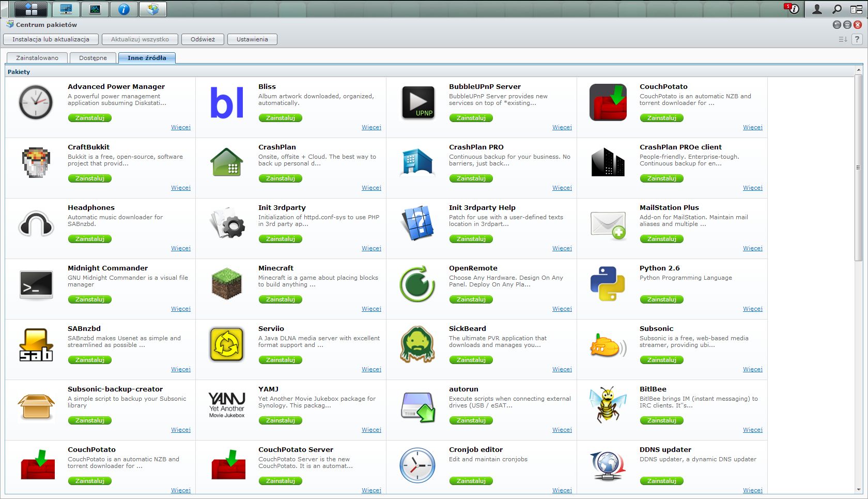
Task: Open Więcej link for YAMJ
Action: 371,430
